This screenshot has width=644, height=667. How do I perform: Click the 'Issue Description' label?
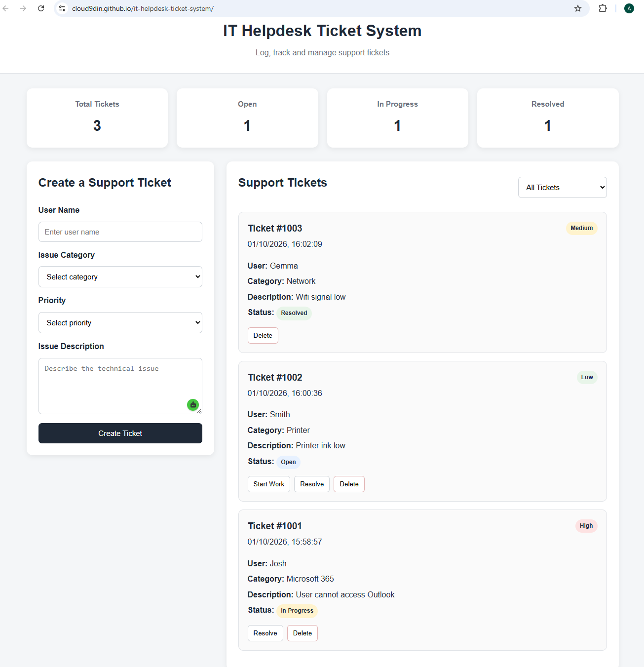pyautogui.click(x=71, y=346)
